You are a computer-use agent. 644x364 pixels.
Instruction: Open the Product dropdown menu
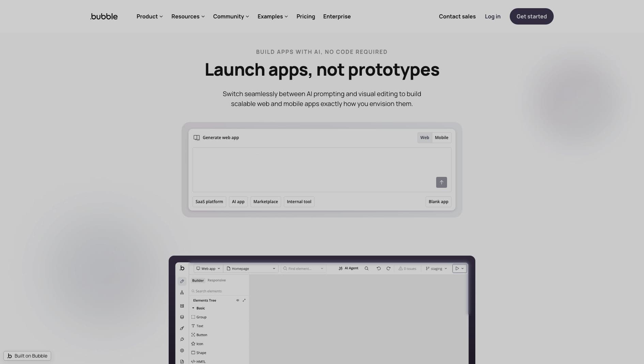click(x=150, y=16)
